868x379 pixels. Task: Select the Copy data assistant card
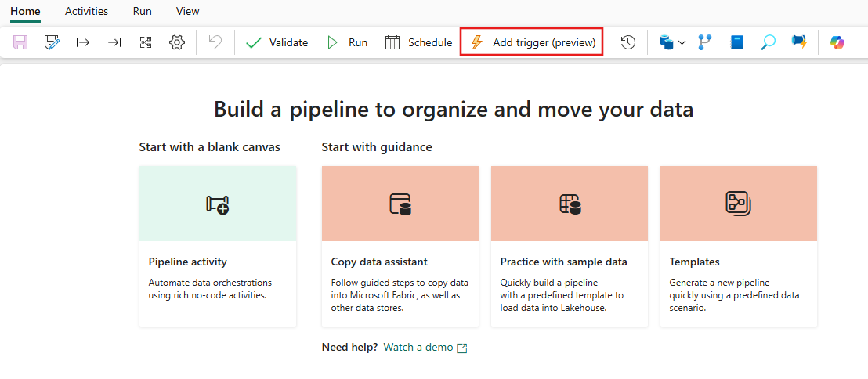pyautogui.click(x=400, y=245)
